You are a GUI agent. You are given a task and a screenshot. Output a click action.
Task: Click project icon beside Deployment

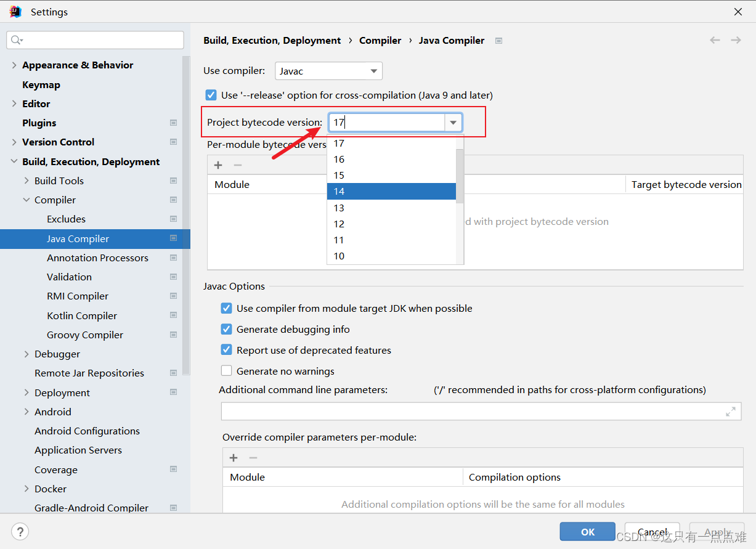coord(173,393)
